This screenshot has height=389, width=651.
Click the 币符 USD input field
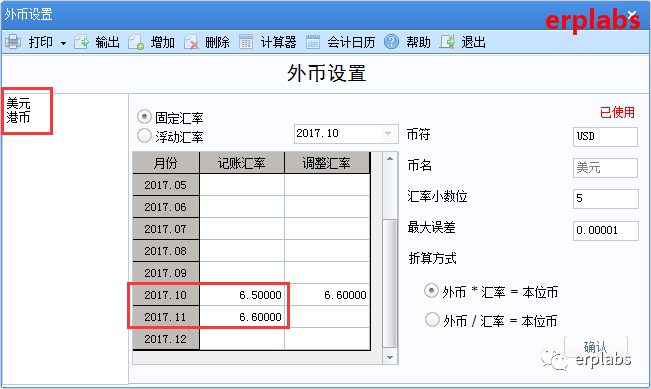[x=605, y=137]
